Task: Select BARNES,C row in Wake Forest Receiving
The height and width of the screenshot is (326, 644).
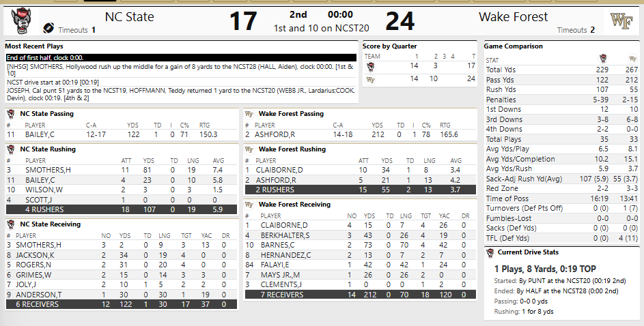Action: point(360,245)
